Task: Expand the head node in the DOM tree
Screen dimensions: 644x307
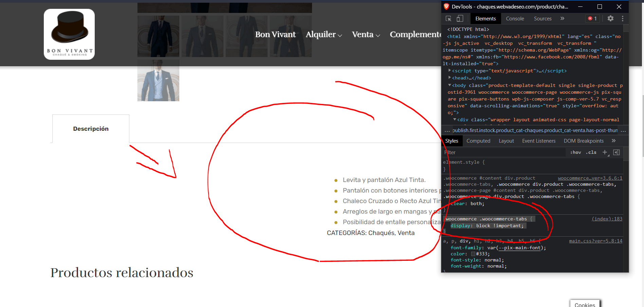Action: tap(450, 78)
